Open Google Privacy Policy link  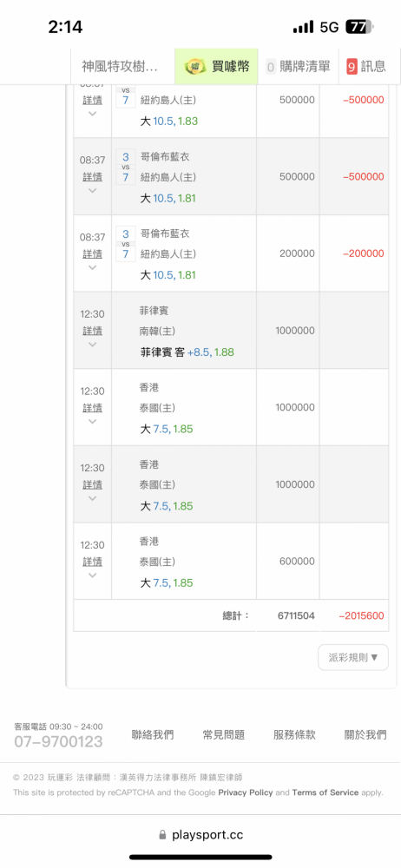pyautogui.click(x=246, y=792)
